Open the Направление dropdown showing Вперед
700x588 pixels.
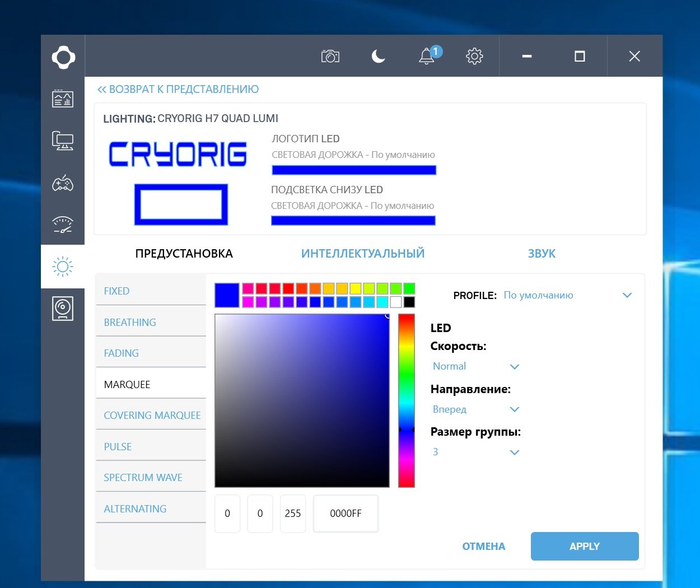[476, 409]
